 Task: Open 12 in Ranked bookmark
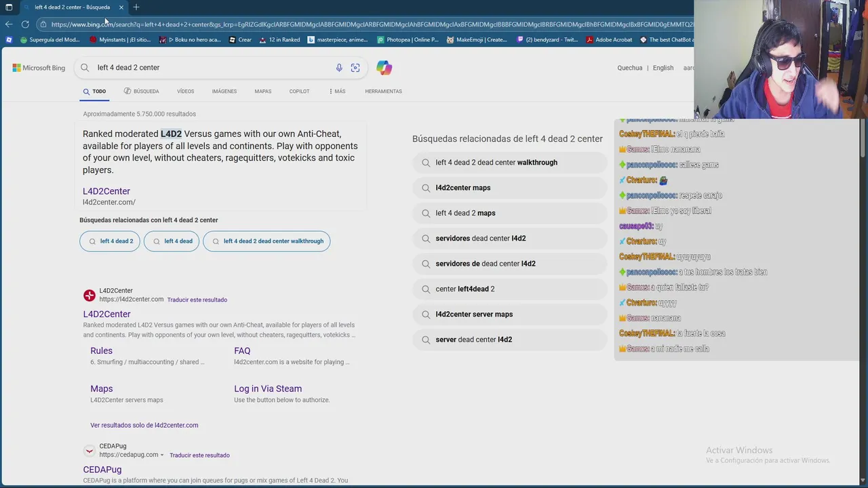coord(279,40)
